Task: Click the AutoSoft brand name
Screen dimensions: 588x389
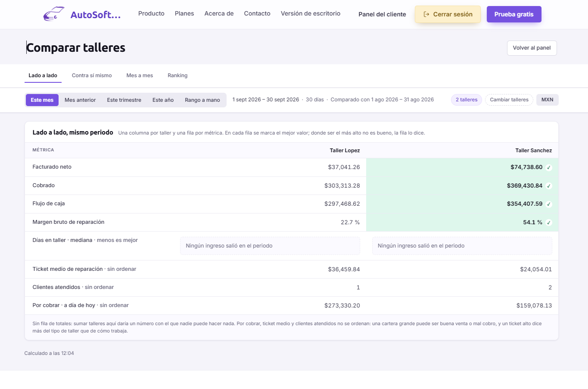Action: pyautogui.click(x=96, y=15)
